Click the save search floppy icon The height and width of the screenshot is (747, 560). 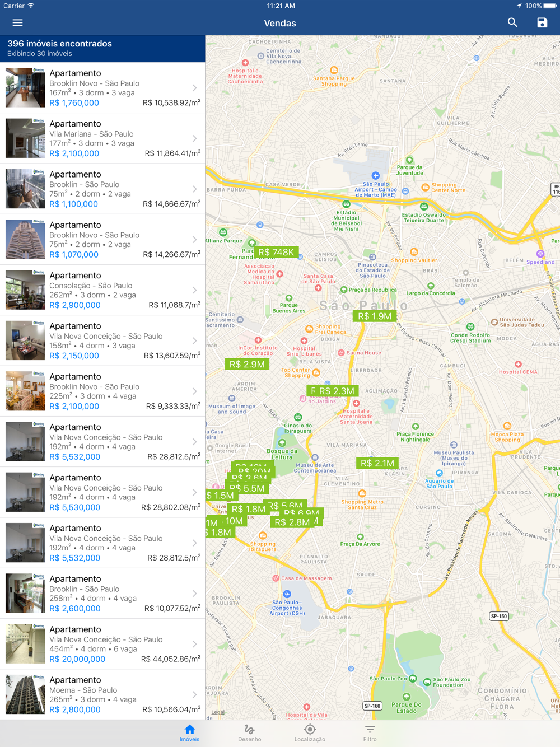point(542,22)
